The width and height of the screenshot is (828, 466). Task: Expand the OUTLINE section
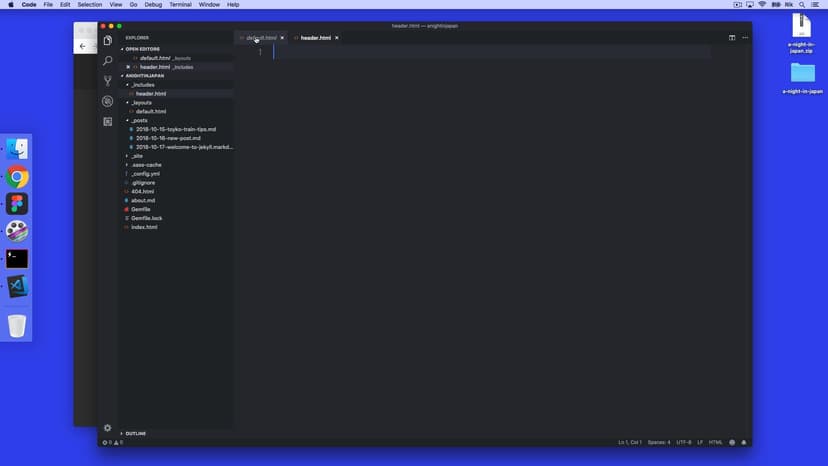135,433
